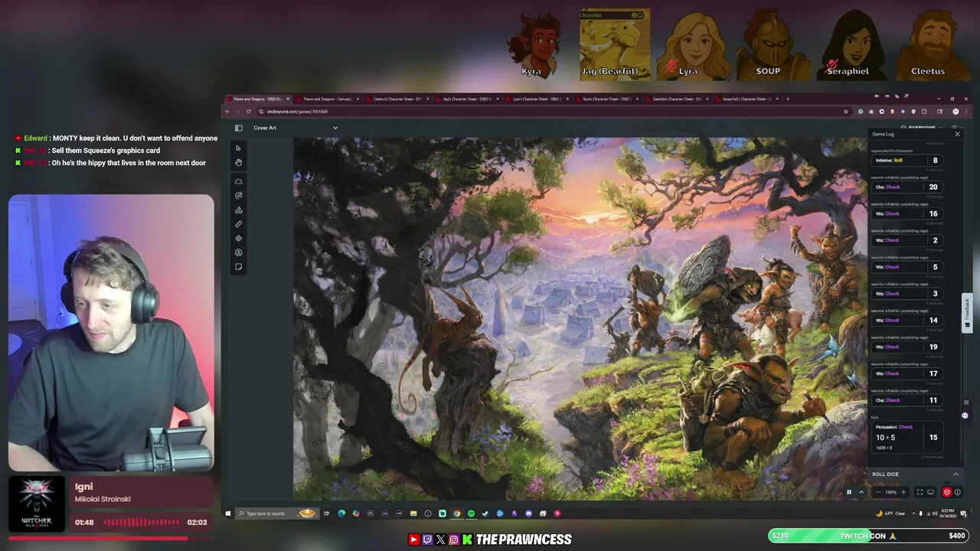Bookmark page with star icon

coord(846,112)
